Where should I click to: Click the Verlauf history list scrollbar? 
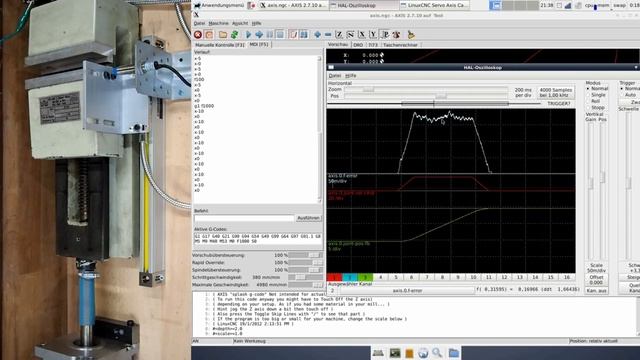tap(320, 129)
